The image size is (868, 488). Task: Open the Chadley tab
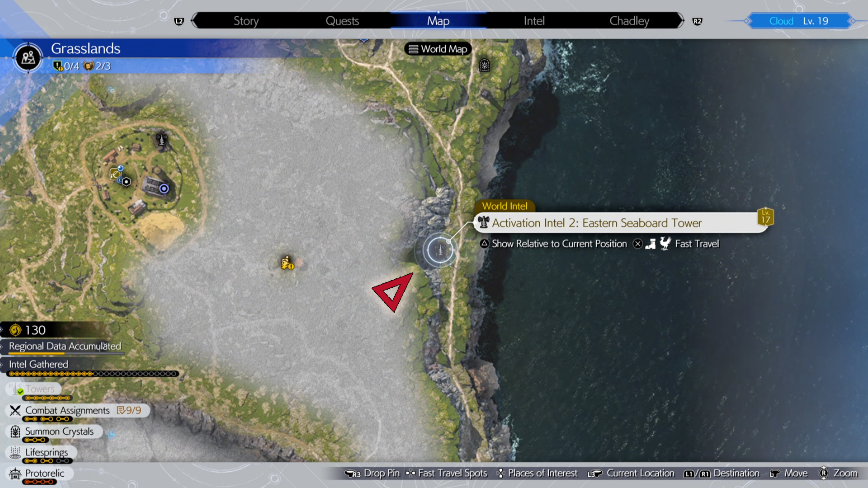(x=629, y=21)
